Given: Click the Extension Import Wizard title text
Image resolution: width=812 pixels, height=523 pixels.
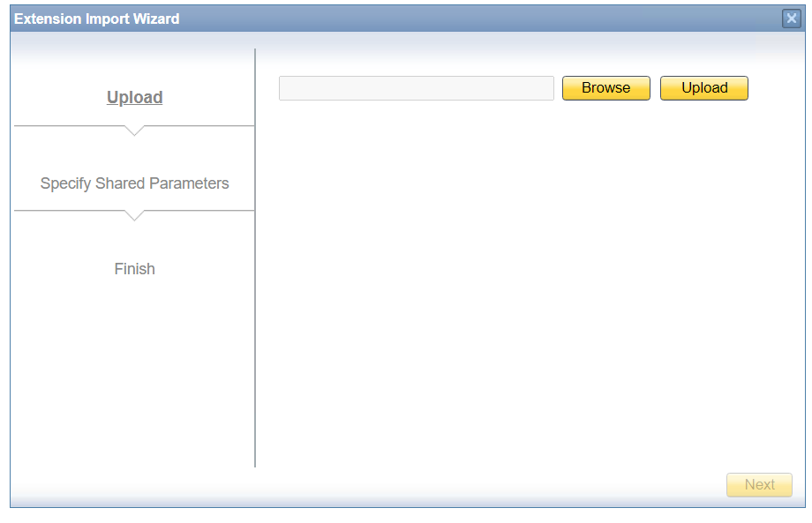Looking at the screenshot, I should click(x=97, y=19).
